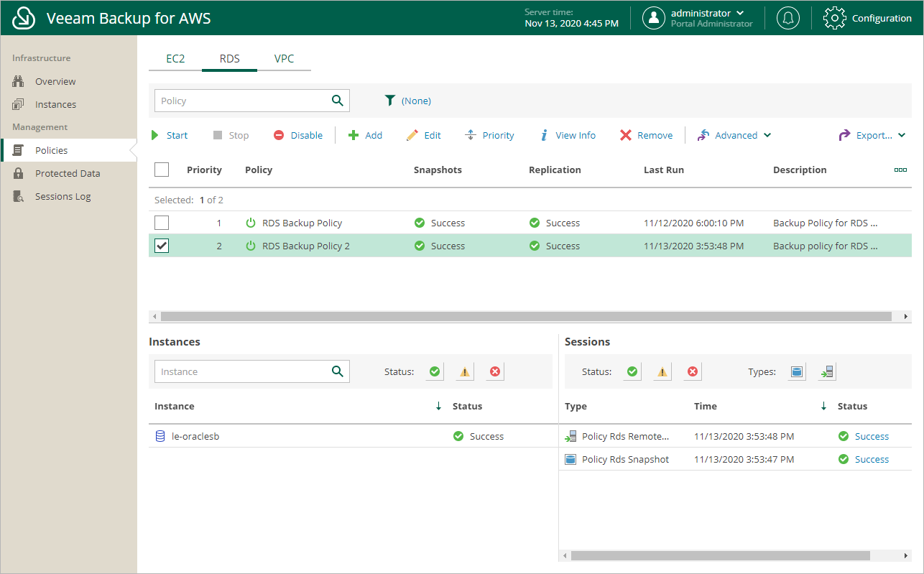Filter sessions by error status

pyautogui.click(x=693, y=371)
